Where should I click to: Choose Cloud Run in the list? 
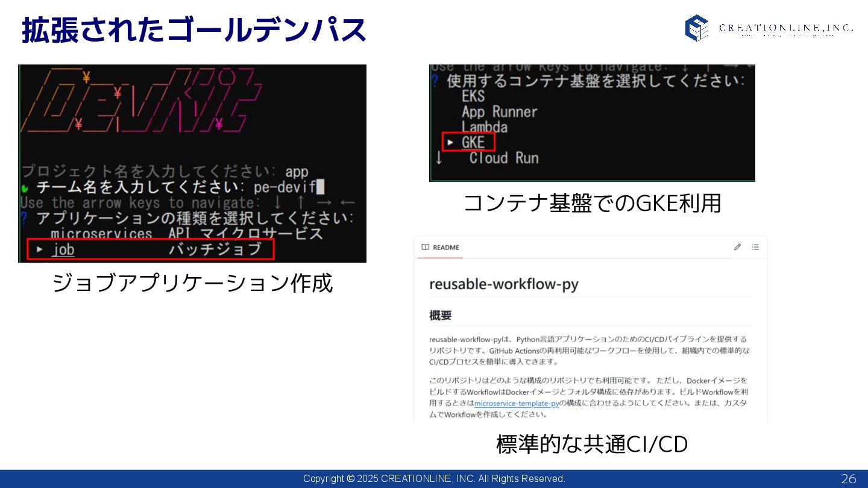pyautogui.click(x=504, y=158)
